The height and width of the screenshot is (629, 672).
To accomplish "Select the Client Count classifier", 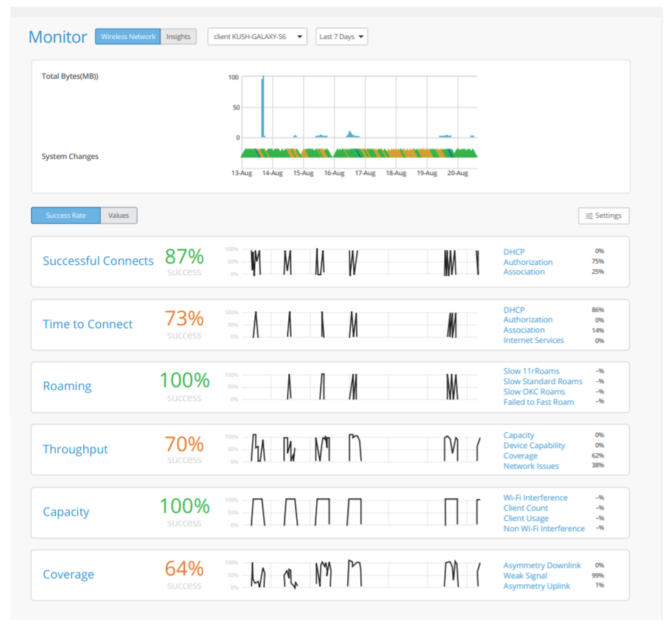I will (526, 508).
